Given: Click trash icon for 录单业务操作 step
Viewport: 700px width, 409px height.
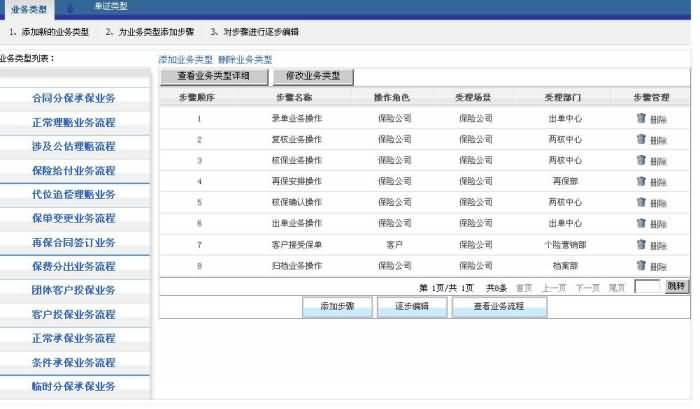Looking at the screenshot, I should pos(641,118).
